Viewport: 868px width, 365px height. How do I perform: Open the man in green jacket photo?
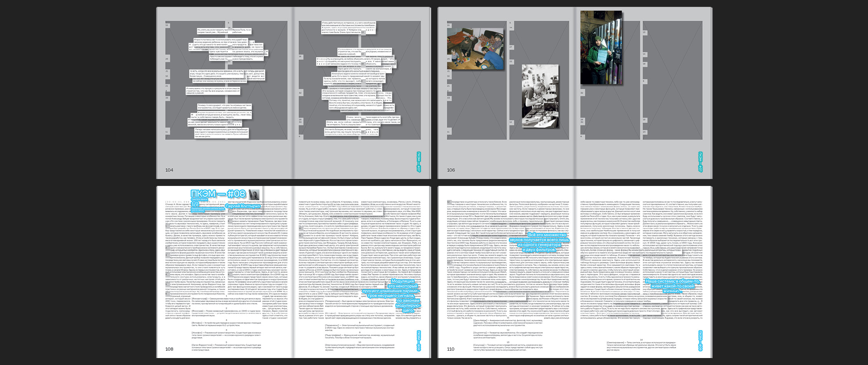pyautogui.click(x=601, y=48)
